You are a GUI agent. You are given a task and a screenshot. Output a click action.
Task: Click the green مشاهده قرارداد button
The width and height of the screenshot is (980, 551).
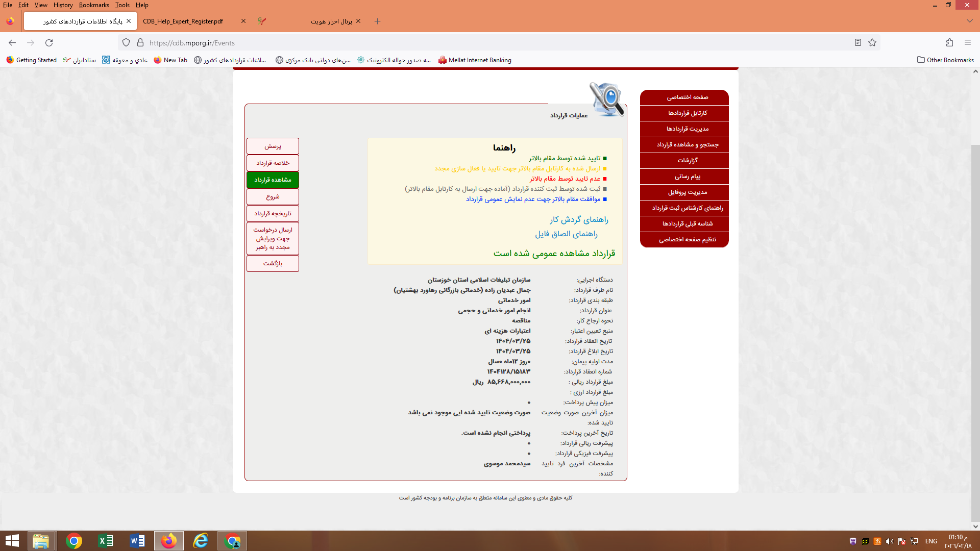pos(273,180)
